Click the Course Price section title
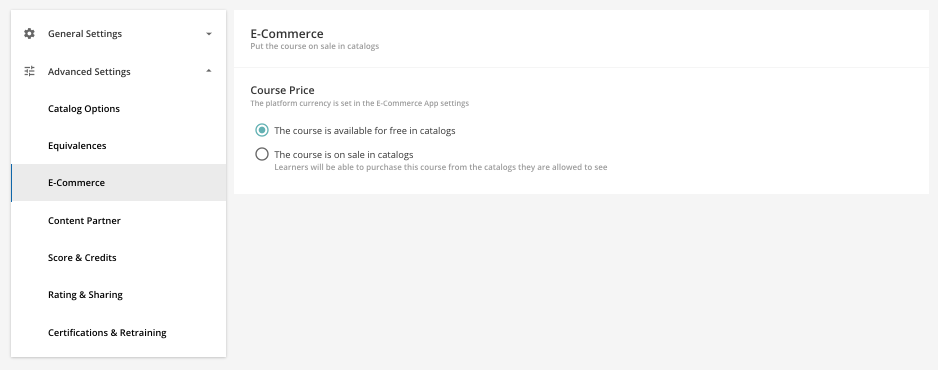This screenshot has width=938, height=370. click(282, 90)
